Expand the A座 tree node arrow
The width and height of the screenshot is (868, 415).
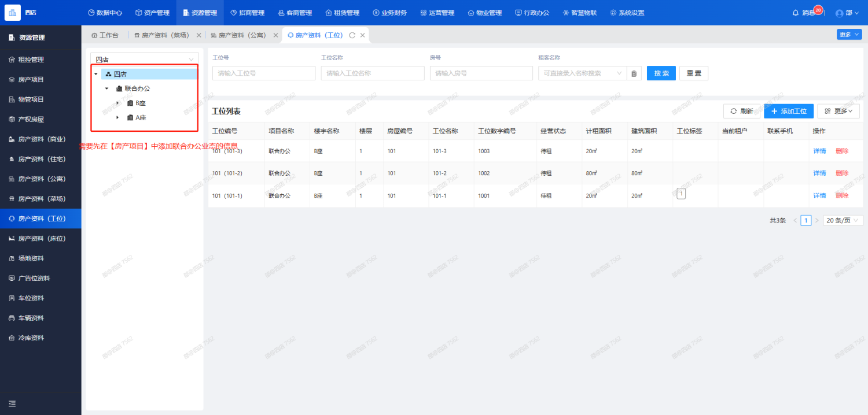click(117, 117)
